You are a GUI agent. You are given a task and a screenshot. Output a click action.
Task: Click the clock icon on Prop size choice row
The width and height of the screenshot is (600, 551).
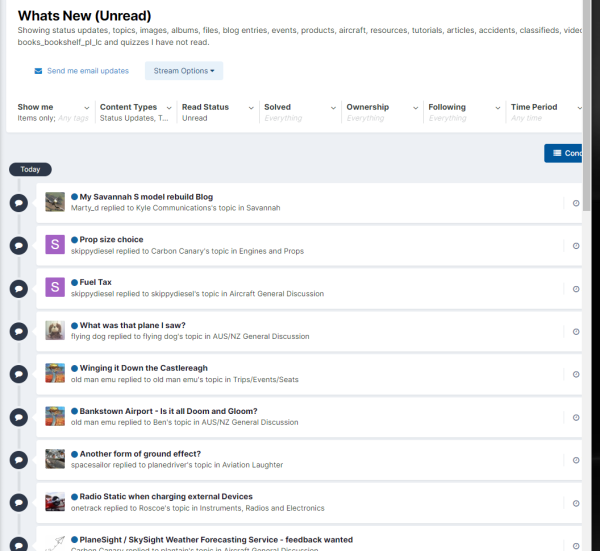click(576, 246)
